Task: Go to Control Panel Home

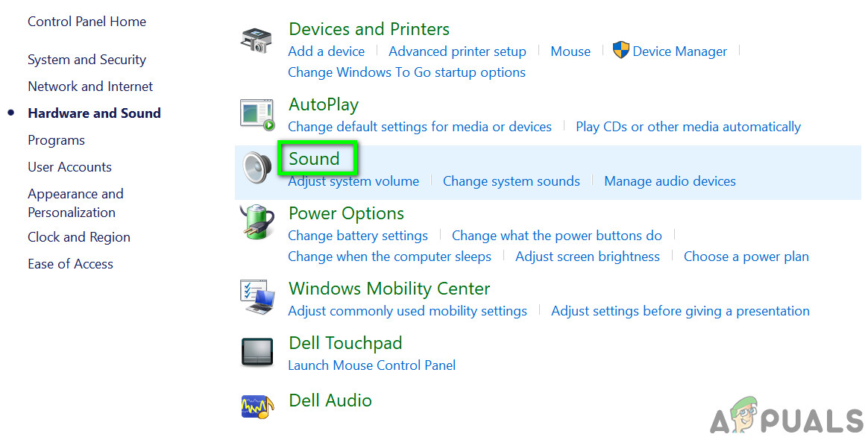Action: click(87, 22)
